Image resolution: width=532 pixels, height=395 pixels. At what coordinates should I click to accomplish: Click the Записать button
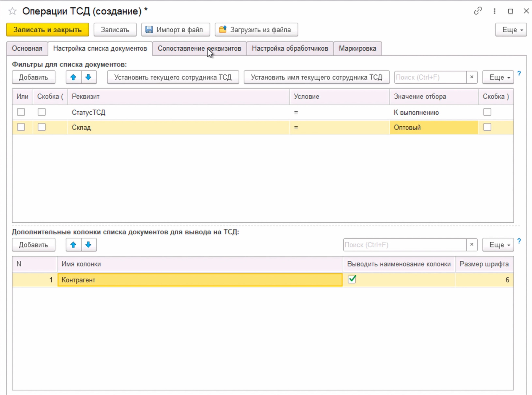[x=115, y=30]
